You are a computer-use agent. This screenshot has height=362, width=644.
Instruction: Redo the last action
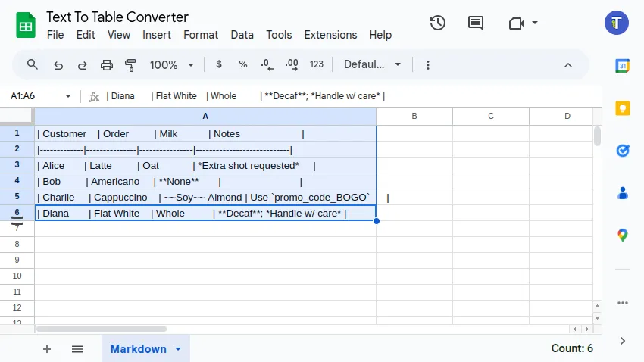[82, 65]
